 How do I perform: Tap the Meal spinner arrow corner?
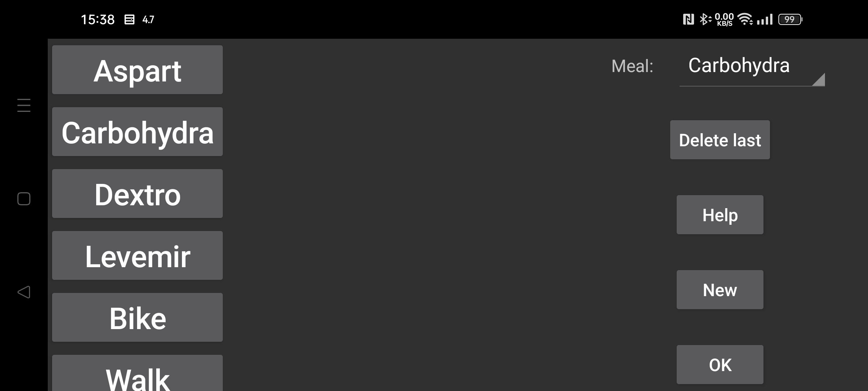(818, 79)
